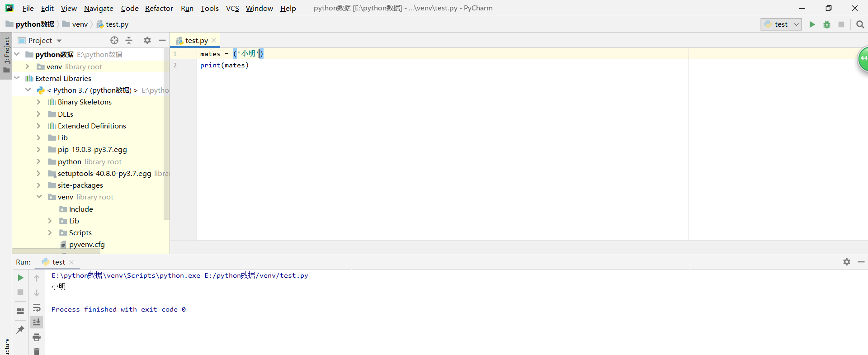Click the Restore Layout icon in Run panel

coord(20,311)
